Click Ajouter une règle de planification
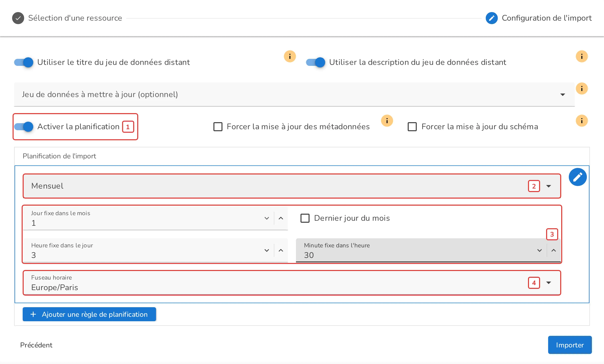 89,314
